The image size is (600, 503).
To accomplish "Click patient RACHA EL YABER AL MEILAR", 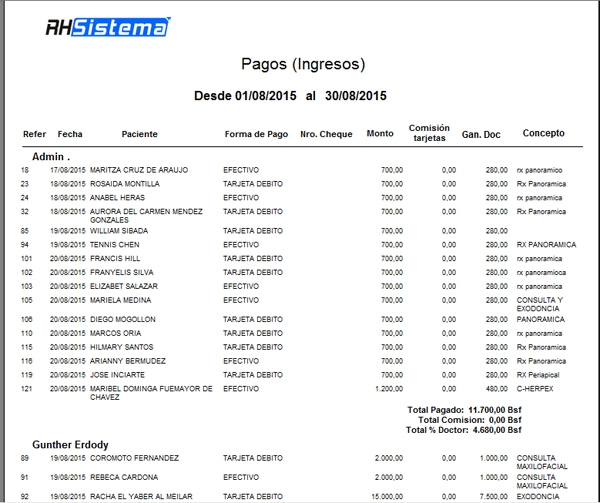I will point(141,496).
